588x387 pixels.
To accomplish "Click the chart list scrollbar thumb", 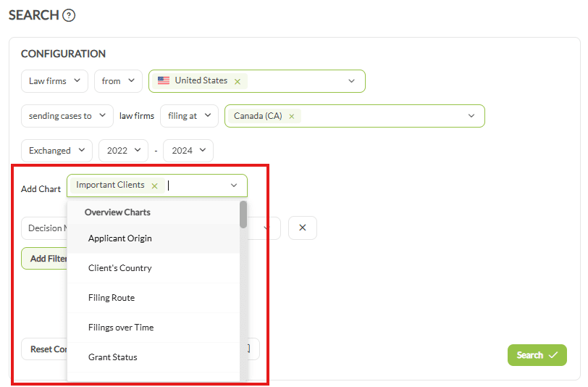I will tap(243, 215).
